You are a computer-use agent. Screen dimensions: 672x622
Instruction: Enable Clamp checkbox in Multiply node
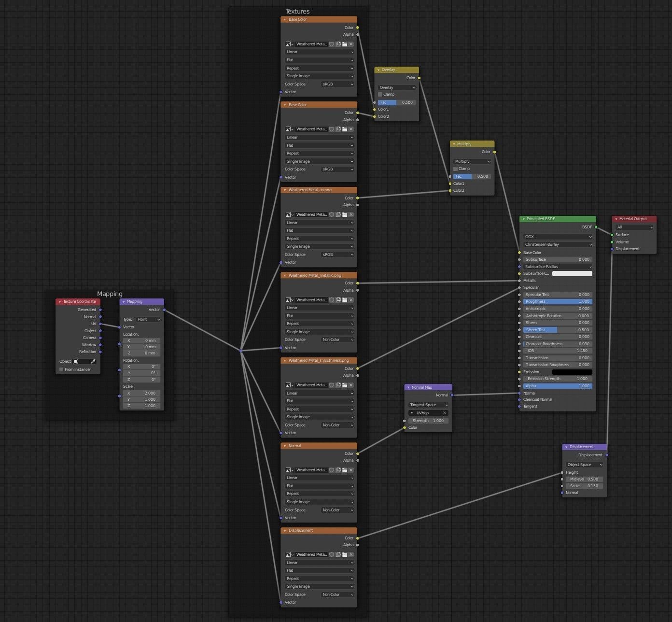[456, 169]
